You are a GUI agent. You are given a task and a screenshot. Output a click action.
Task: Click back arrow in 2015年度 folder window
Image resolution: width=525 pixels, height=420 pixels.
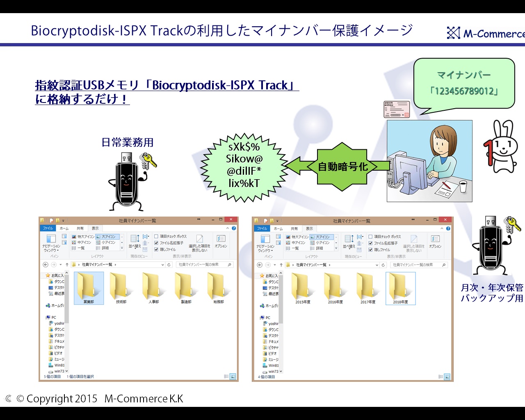[x=260, y=265]
